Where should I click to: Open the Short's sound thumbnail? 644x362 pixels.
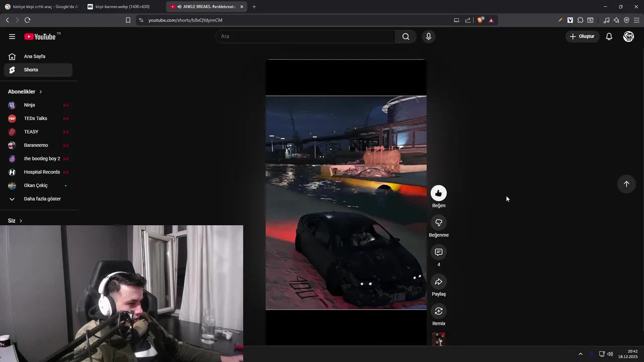[x=439, y=339]
